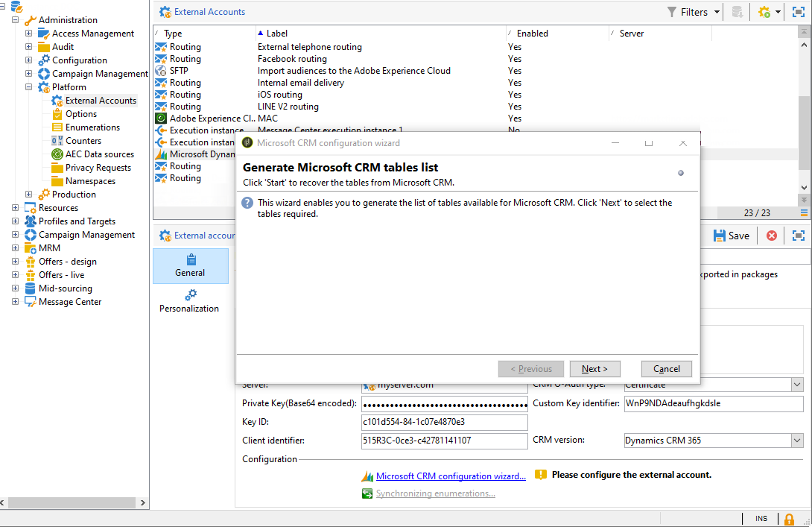The width and height of the screenshot is (812, 527).
Task: Click the INS status bar indicator
Action: coord(761,519)
